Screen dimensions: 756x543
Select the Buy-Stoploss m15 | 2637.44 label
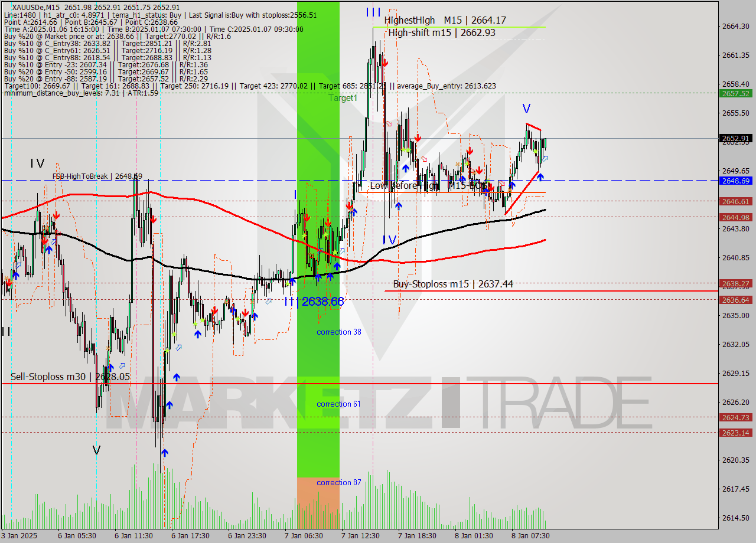(x=452, y=284)
